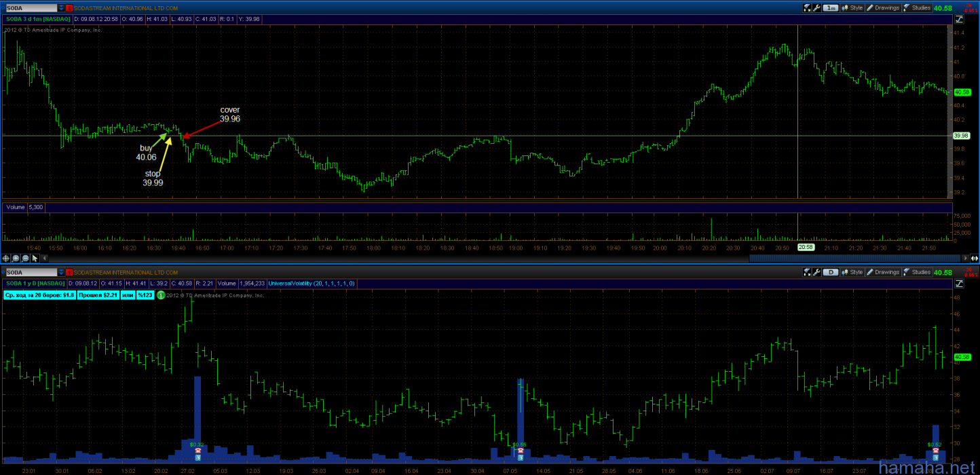Click 'Прошел $2.21' cyan label
This screenshot has height=475, width=980.
(98, 295)
